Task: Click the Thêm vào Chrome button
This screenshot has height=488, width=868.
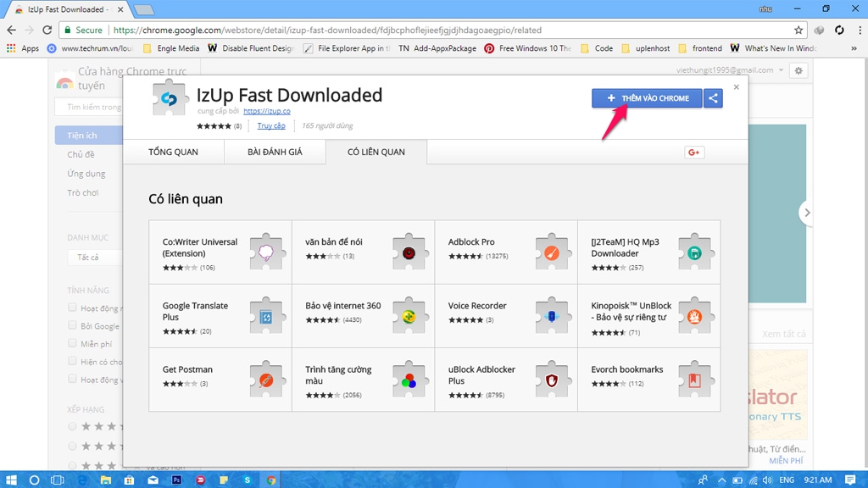Action: pos(647,98)
